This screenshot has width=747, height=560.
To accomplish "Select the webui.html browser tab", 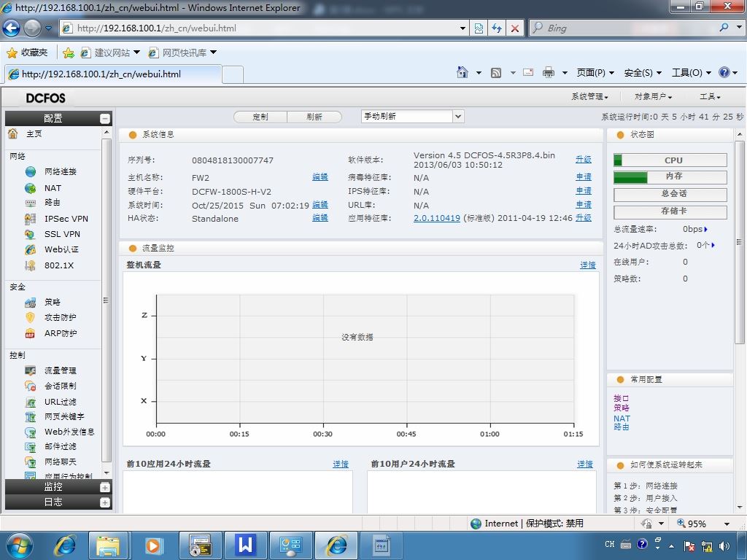I will pyautogui.click(x=113, y=74).
